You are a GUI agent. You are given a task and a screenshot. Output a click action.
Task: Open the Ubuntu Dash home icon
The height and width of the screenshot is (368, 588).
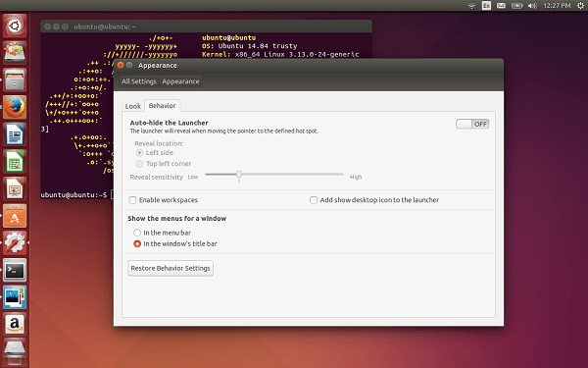tap(15, 26)
